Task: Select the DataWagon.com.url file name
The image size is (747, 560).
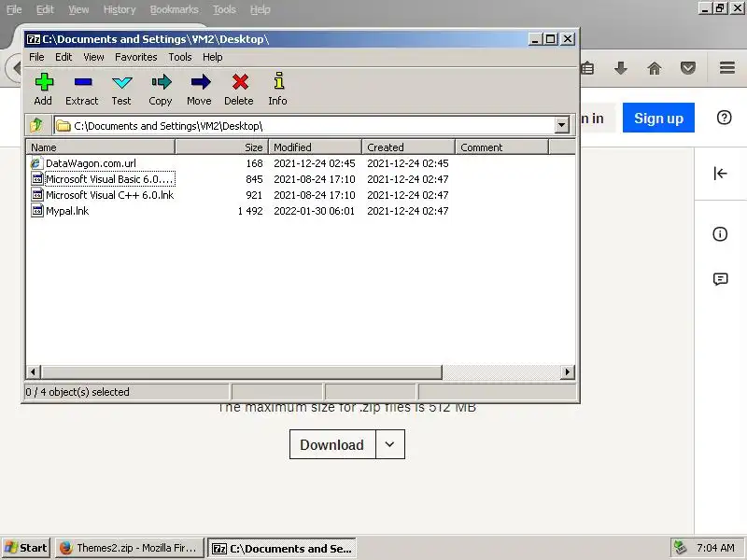Action: coord(91,163)
